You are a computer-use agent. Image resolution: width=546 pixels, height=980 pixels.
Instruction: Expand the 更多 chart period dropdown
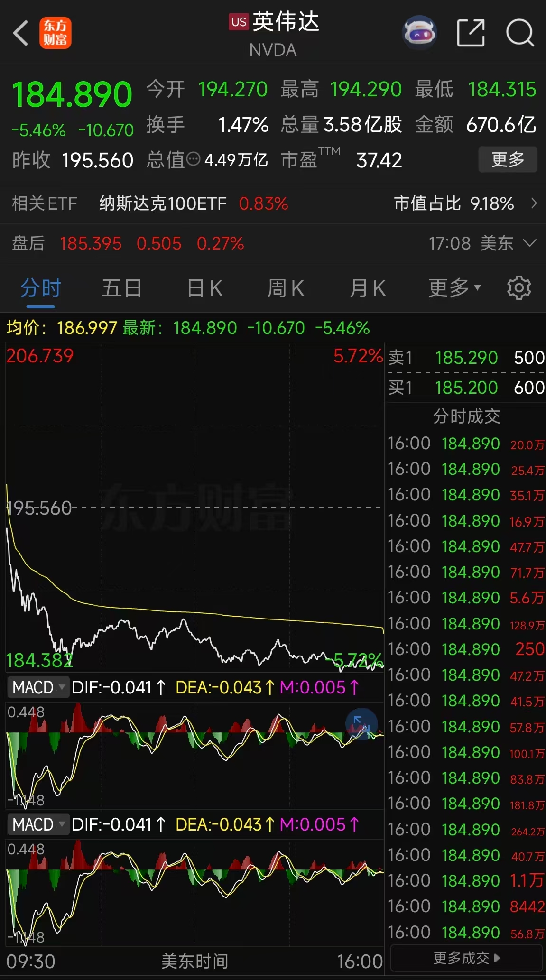coord(454,288)
